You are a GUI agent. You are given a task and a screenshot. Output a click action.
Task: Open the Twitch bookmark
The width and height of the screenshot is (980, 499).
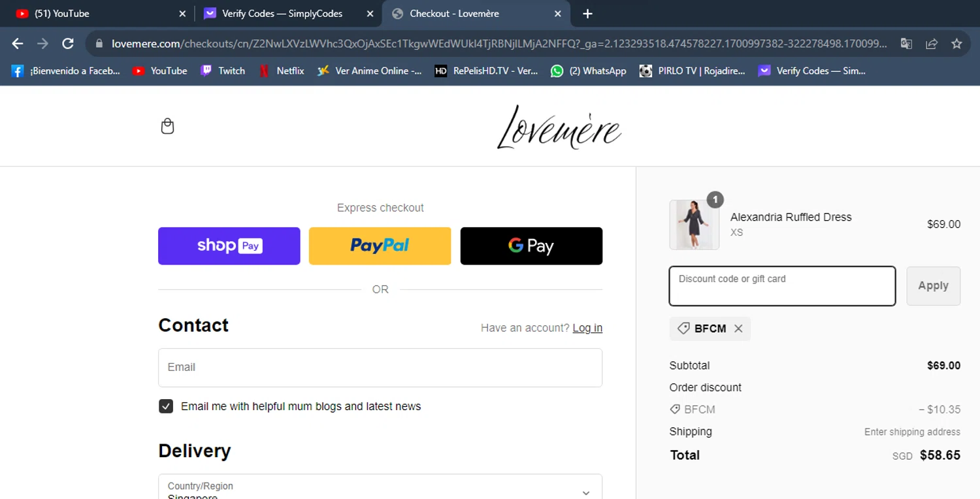223,71
